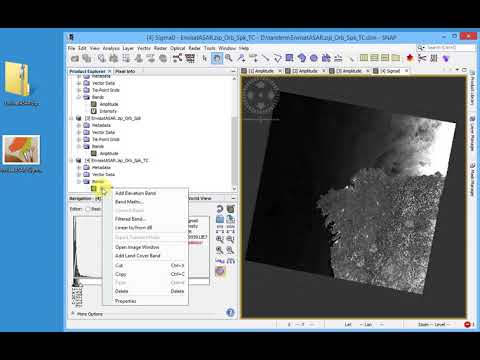480x360 pixels.
Task: Open the Raster menu
Action: pos(160,48)
